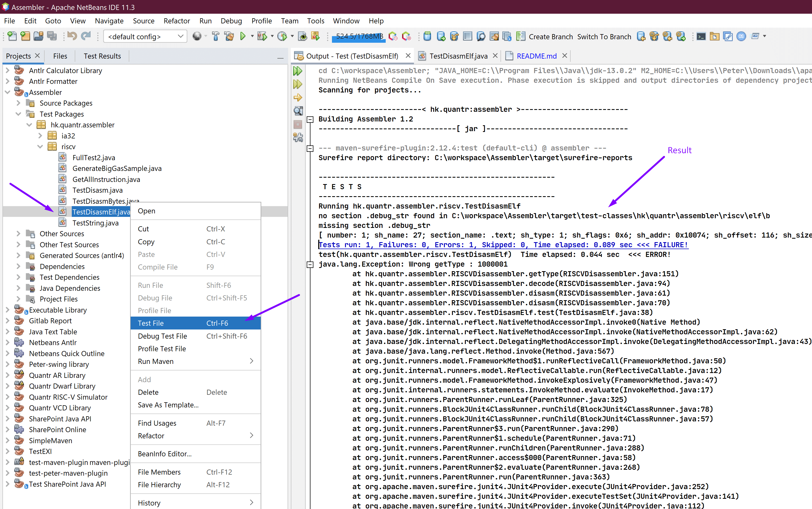Click the output Settings wrench icon
Viewport: 812px width, 509px height.
[298, 137]
